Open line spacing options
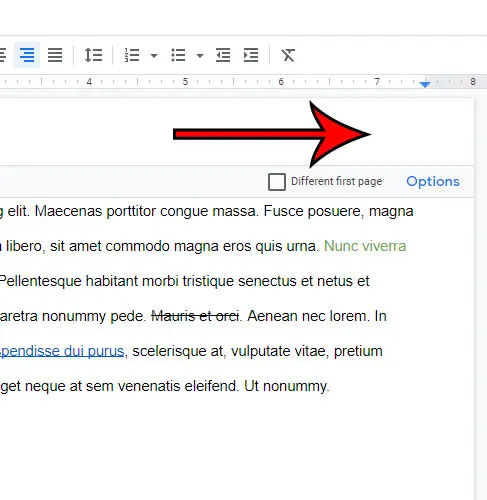487x500 pixels. [93, 55]
